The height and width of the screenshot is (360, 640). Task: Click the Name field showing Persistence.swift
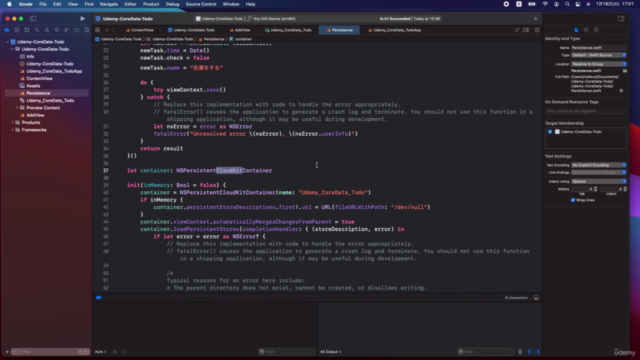click(599, 48)
